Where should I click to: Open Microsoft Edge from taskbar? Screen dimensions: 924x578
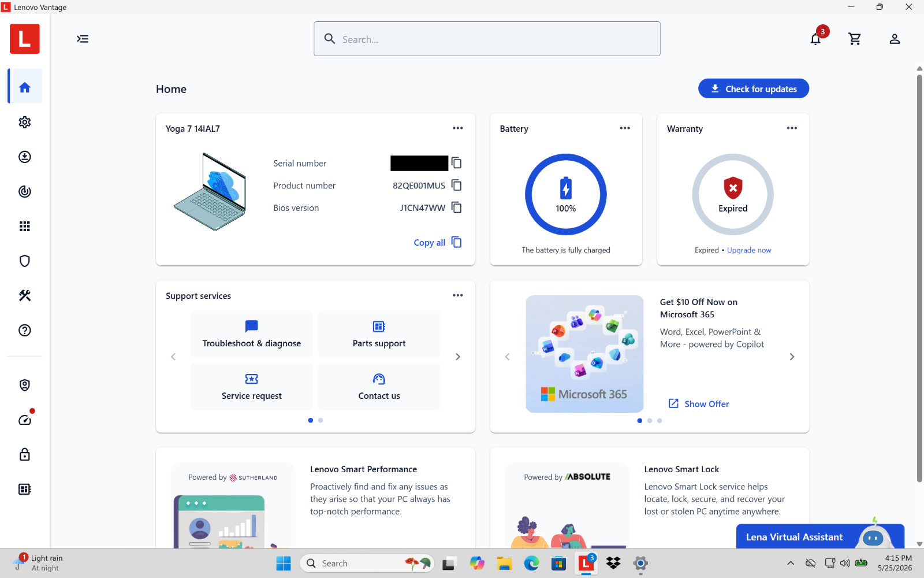pos(531,563)
